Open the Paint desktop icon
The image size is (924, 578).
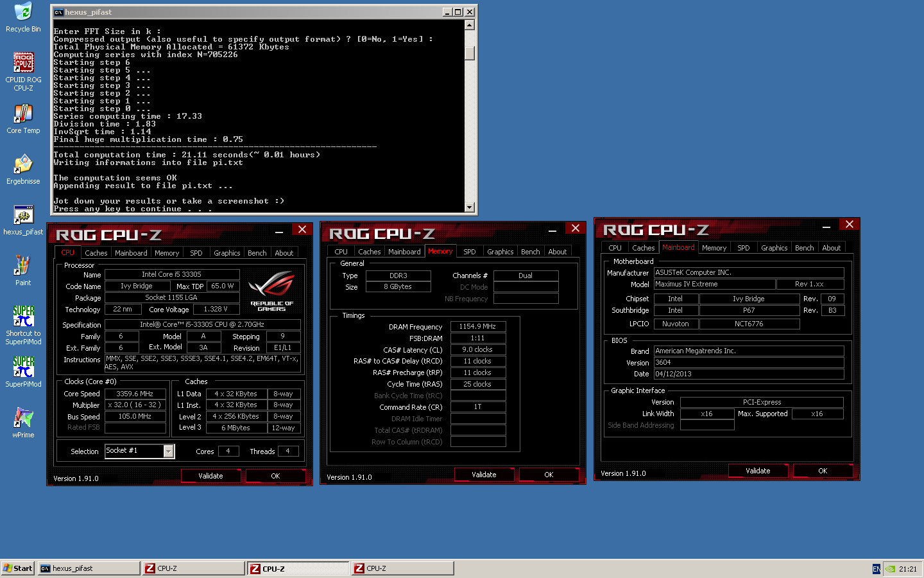tap(23, 271)
